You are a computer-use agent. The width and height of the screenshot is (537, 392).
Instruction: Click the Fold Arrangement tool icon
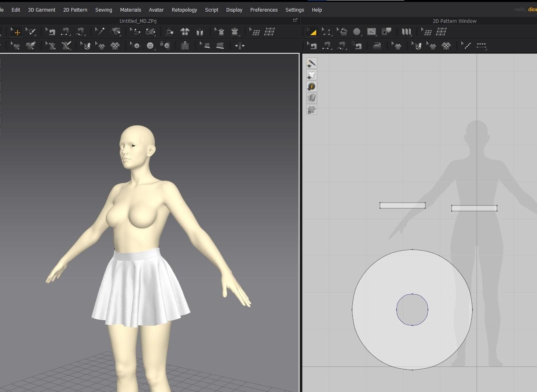[x=170, y=32]
